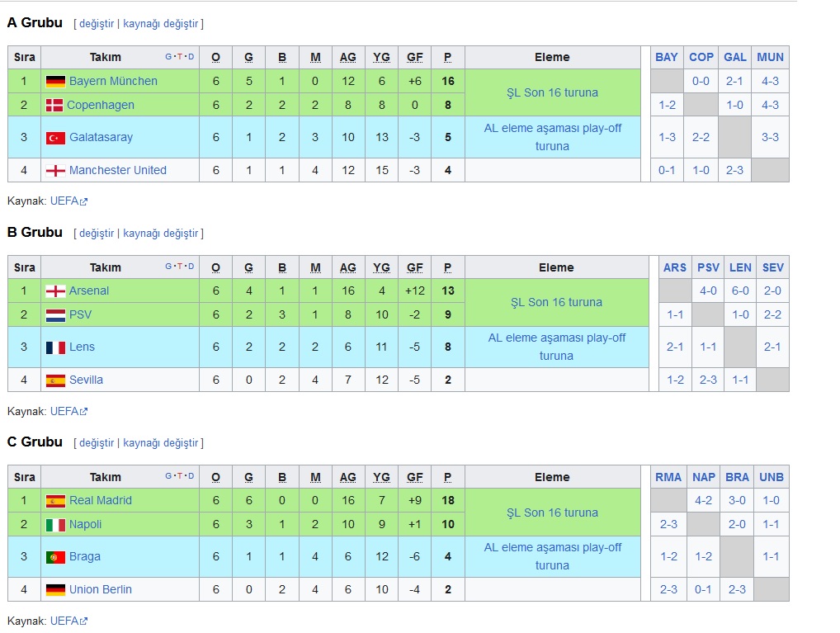
Task: Click the Dutch flag next to PSV
Action: click(x=56, y=315)
